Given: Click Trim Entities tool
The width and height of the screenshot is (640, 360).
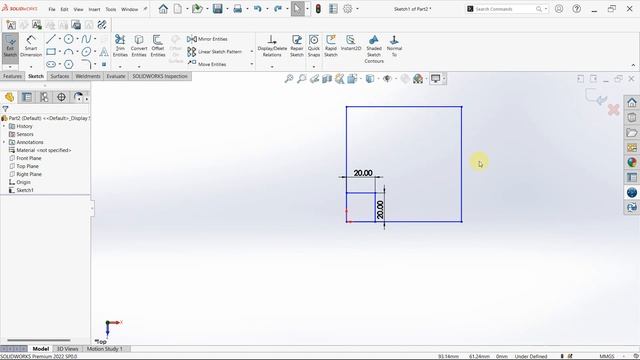Looking at the screenshot, I should [x=120, y=46].
